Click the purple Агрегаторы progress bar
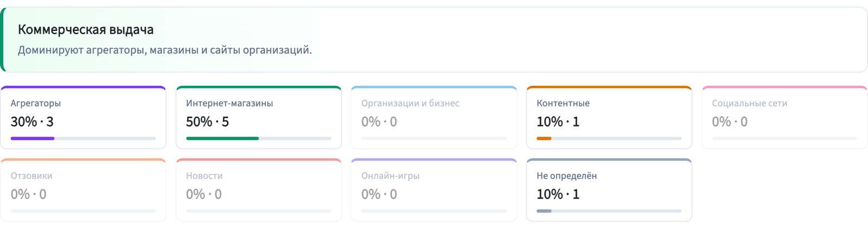This screenshot has height=230, width=868. coord(83,138)
